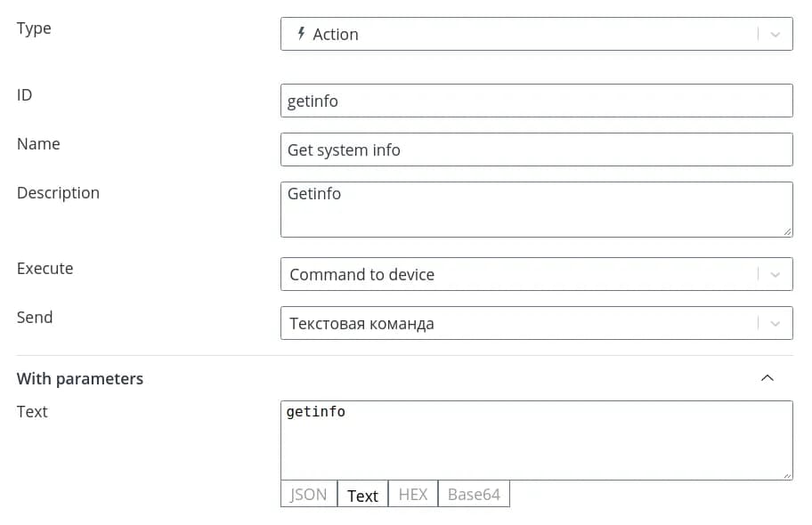The height and width of the screenshot is (525, 812).
Task: Choose the Base64 format tab
Action: (474, 495)
